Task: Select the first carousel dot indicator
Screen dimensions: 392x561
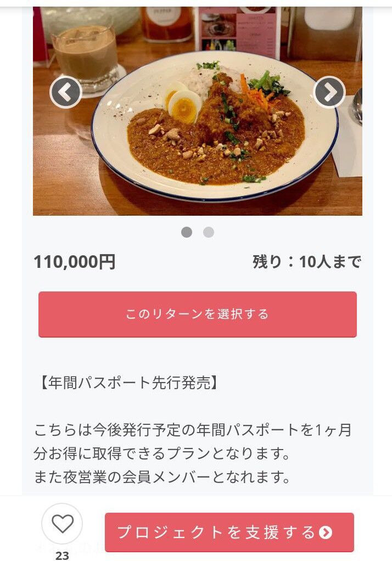Action: [x=187, y=232]
